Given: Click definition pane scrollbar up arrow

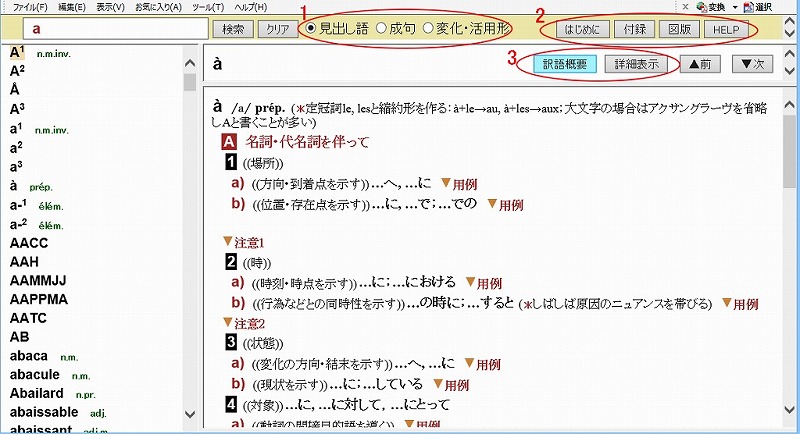Looking at the screenshot, I should [789, 105].
